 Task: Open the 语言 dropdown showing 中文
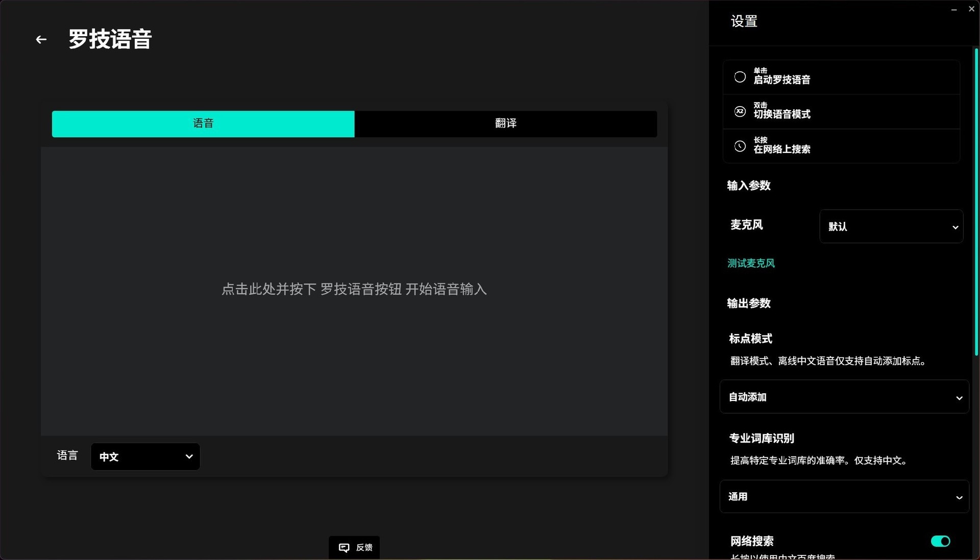click(x=145, y=456)
